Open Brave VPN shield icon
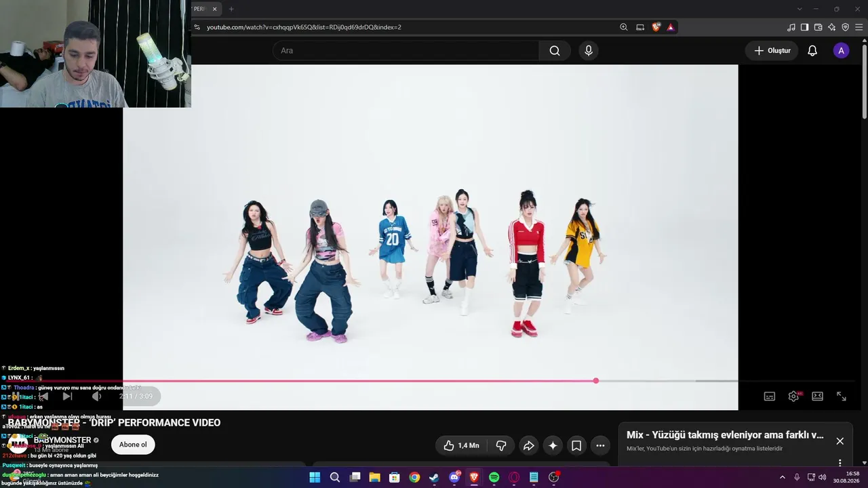The width and height of the screenshot is (868, 488). (845, 27)
